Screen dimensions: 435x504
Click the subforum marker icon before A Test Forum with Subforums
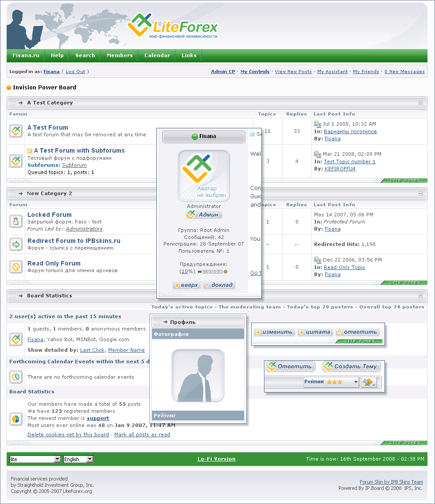tap(30, 151)
